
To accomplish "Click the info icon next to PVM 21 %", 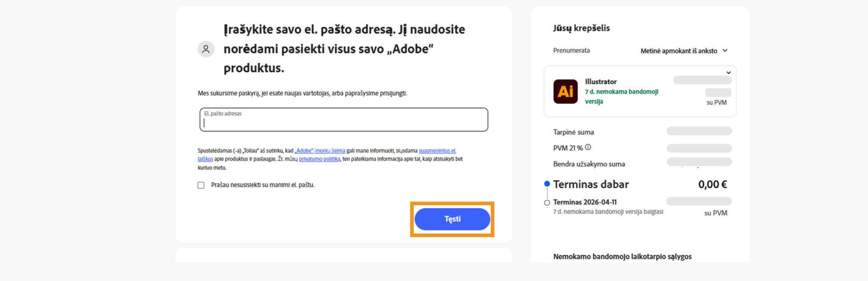I will [x=588, y=147].
